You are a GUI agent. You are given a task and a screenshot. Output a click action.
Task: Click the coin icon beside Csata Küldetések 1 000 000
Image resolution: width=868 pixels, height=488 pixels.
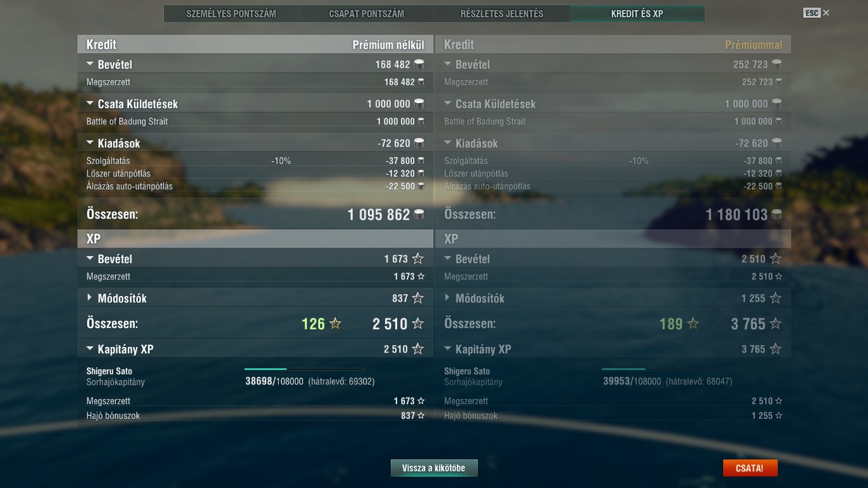[x=419, y=104]
